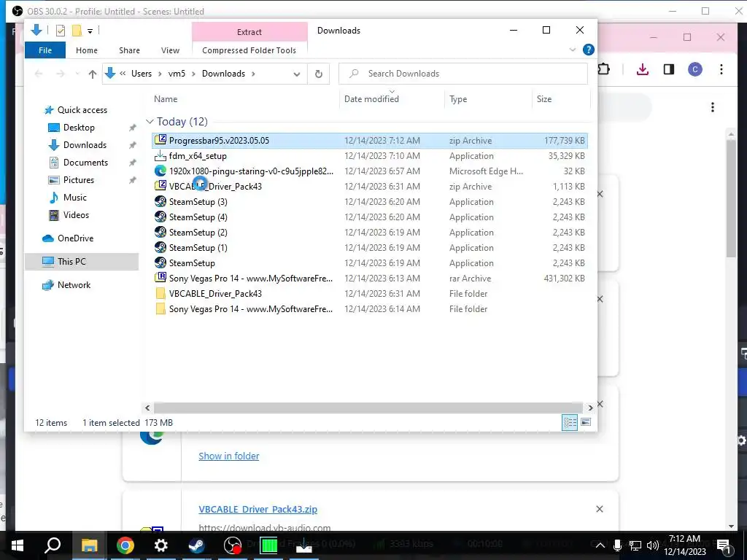The height and width of the screenshot is (560, 747).
Task: Open the Downloads page three-dot menu in Chrome
Action: pyautogui.click(x=713, y=108)
